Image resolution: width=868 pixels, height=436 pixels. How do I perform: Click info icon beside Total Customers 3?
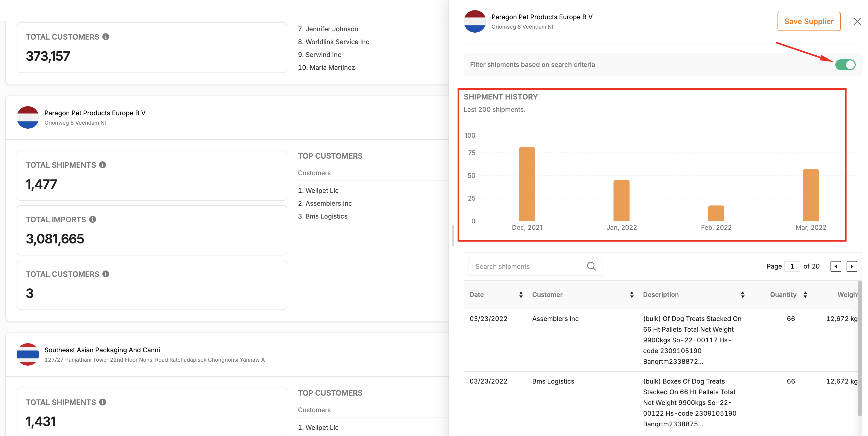click(x=106, y=274)
